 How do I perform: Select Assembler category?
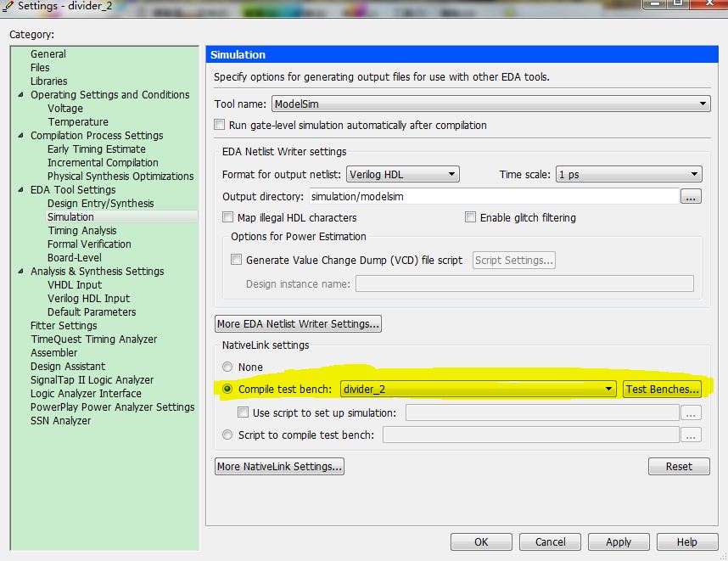pyautogui.click(x=53, y=352)
